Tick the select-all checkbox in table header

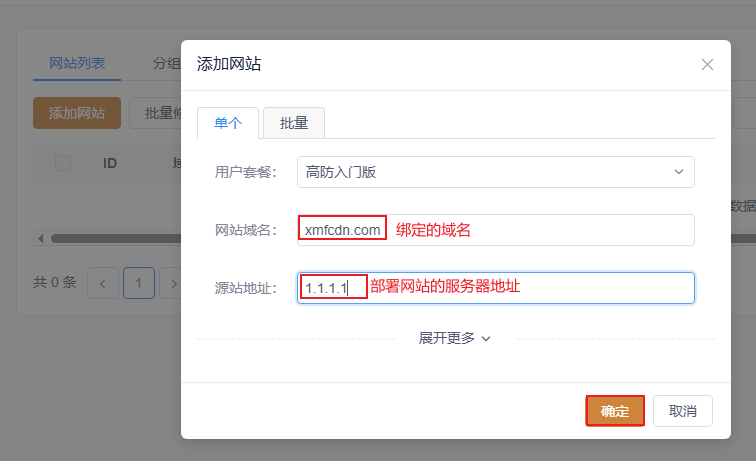click(x=63, y=163)
